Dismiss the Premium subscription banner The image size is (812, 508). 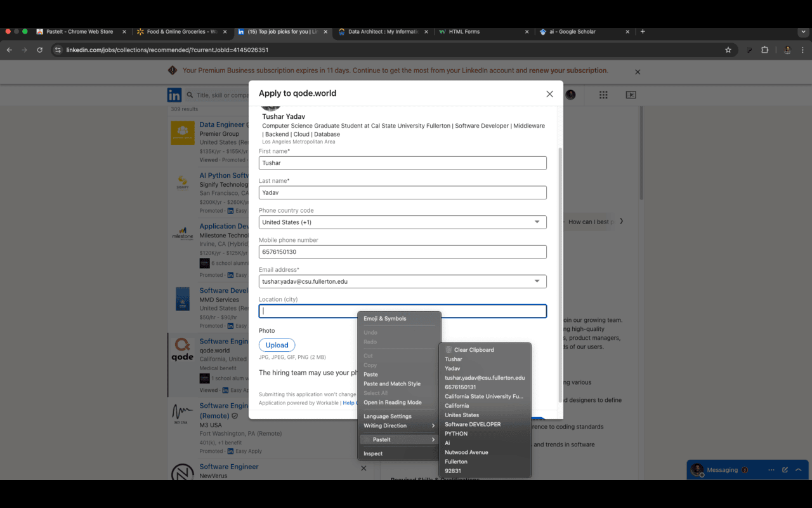638,72
